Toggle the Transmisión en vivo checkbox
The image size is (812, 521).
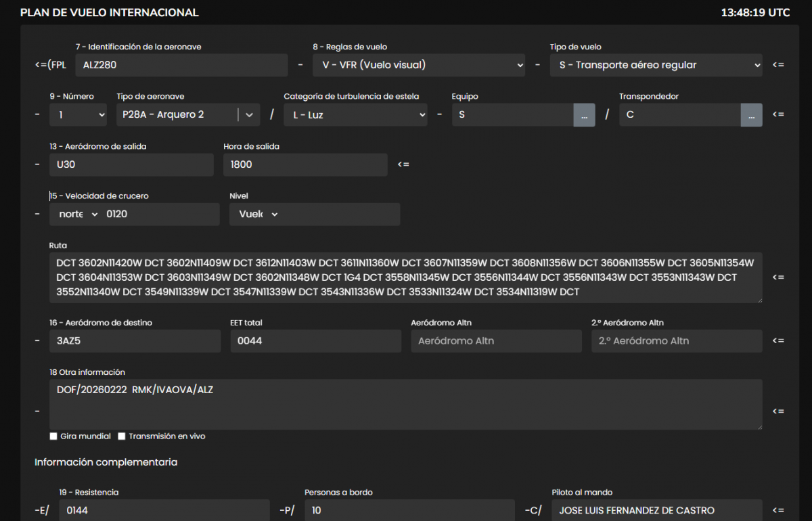(x=122, y=436)
